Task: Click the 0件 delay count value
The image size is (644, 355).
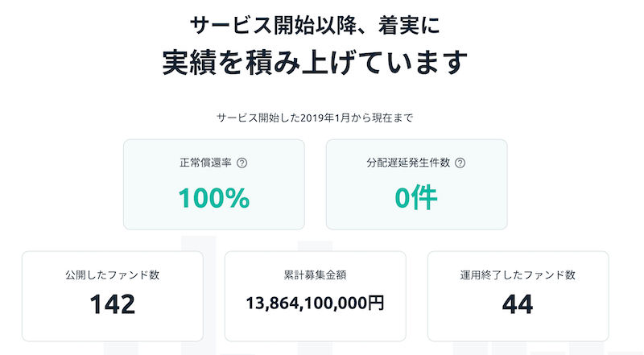Action: coord(416,198)
